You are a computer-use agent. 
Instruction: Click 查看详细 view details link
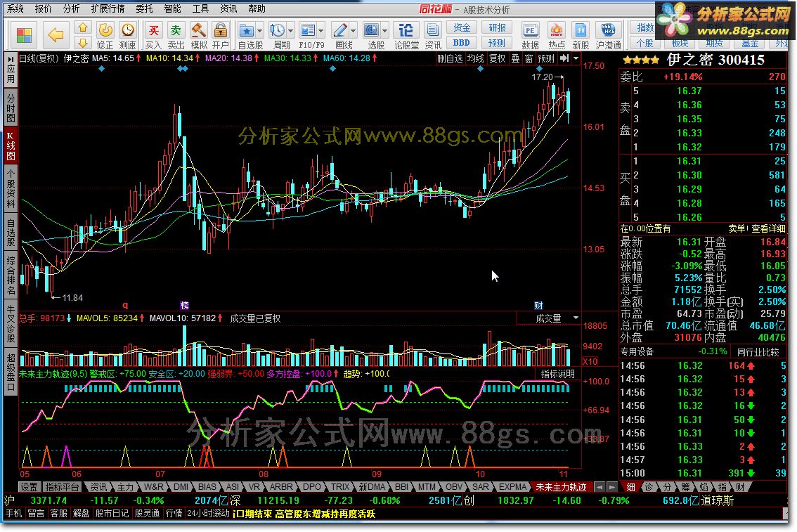coord(769,228)
